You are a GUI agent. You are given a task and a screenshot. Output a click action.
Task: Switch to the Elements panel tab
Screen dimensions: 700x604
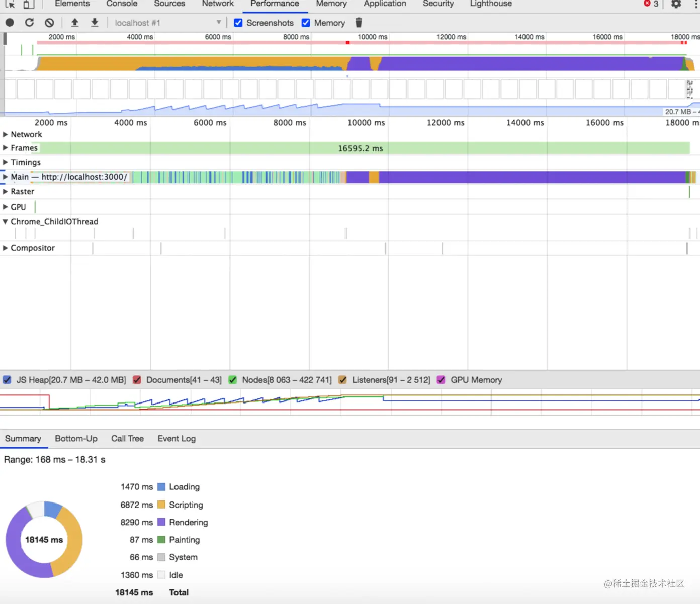tap(72, 4)
